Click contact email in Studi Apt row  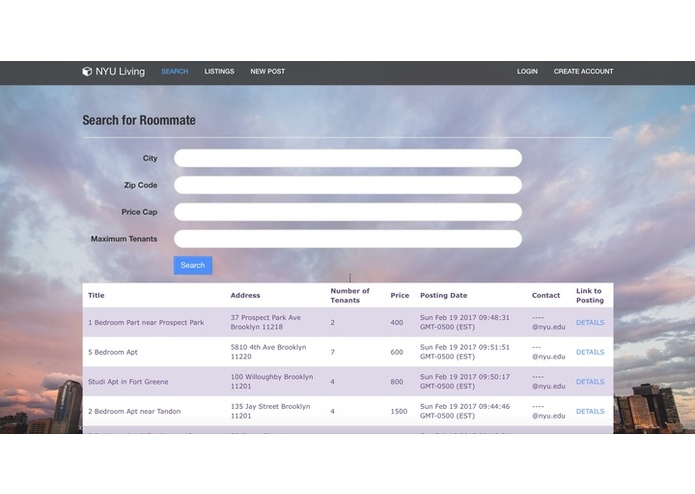click(549, 381)
